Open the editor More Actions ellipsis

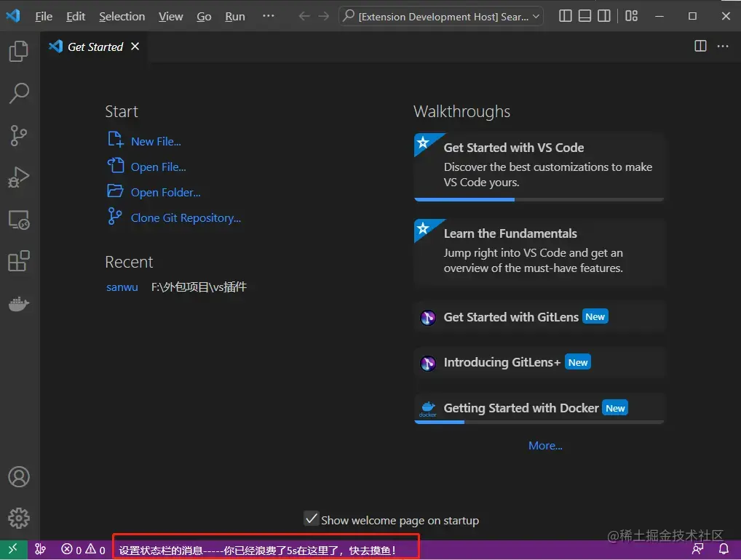723,47
